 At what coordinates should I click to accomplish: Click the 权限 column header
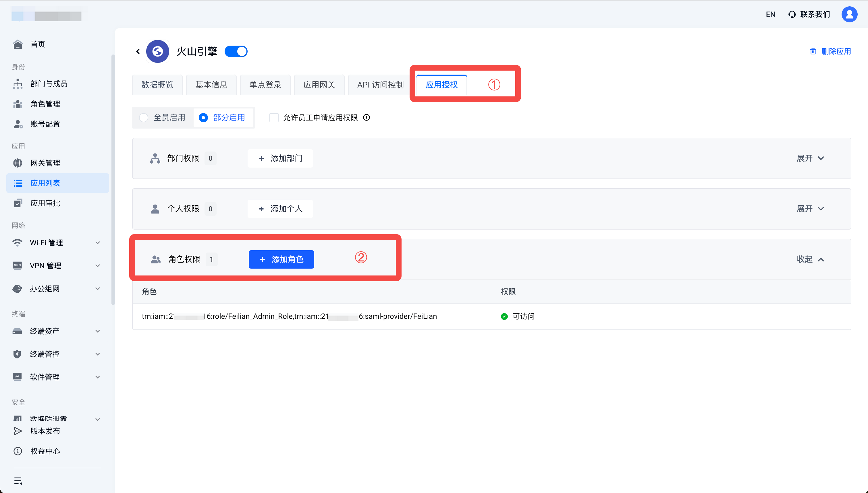click(x=508, y=292)
